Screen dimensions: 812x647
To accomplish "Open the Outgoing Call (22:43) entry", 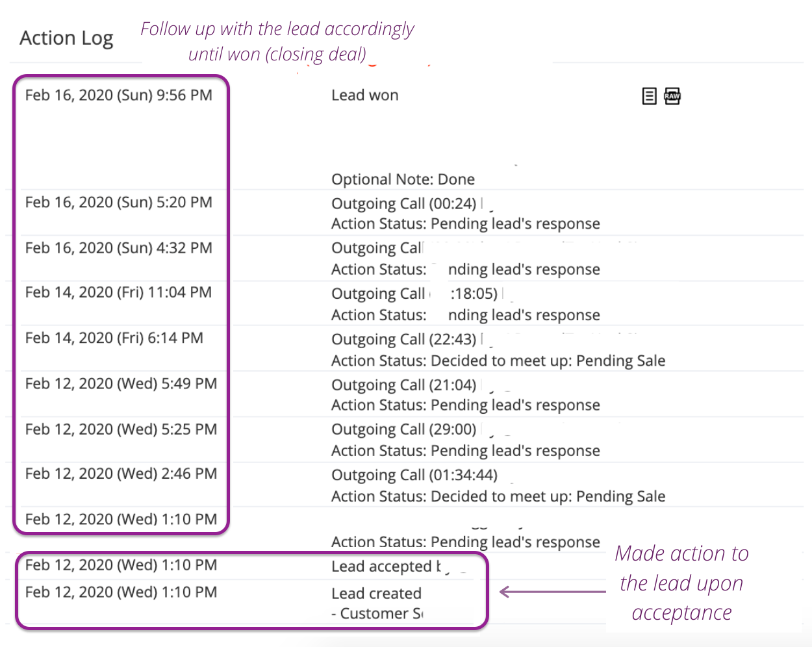I will (403, 340).
